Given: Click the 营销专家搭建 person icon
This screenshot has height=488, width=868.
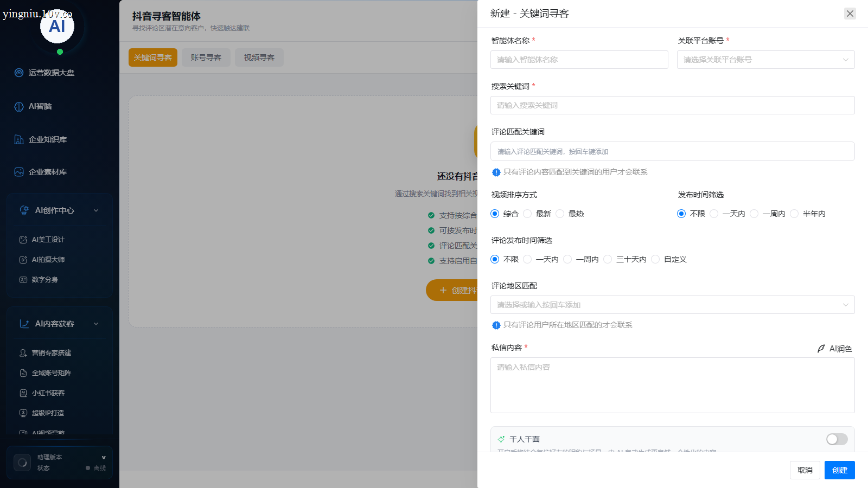Looking at the screenshot, I should [23, 353].
